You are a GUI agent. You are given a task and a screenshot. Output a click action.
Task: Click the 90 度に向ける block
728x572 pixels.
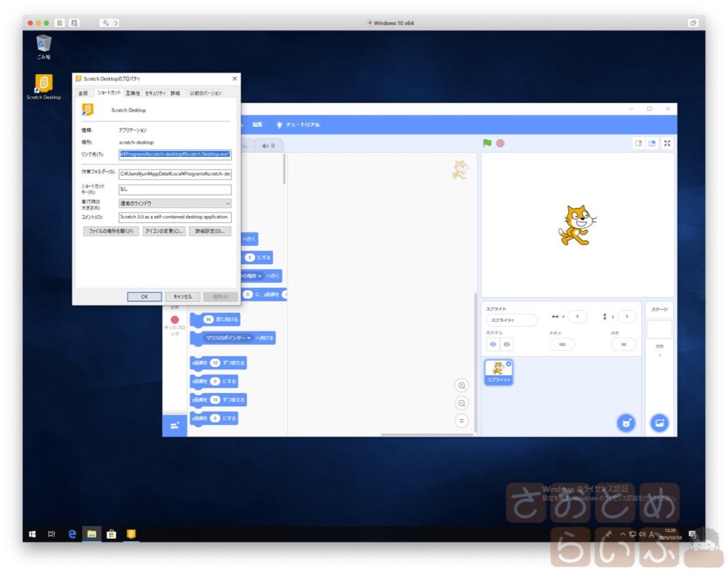click(215, 319)
